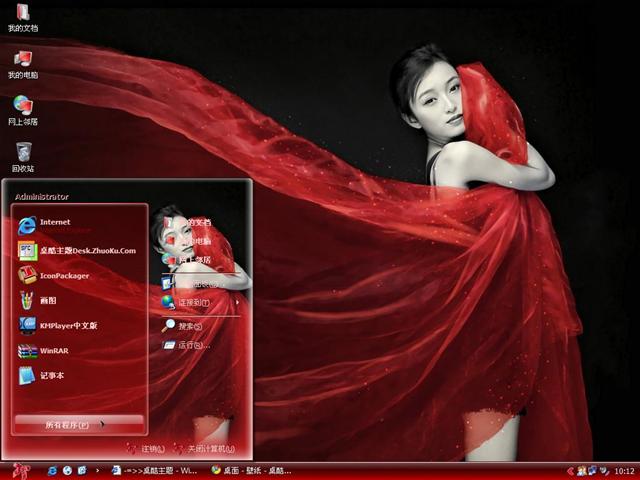Screen dimensions: 640x480
Task: Open WinRAR from the Start menu
Action: pos(54,350)
